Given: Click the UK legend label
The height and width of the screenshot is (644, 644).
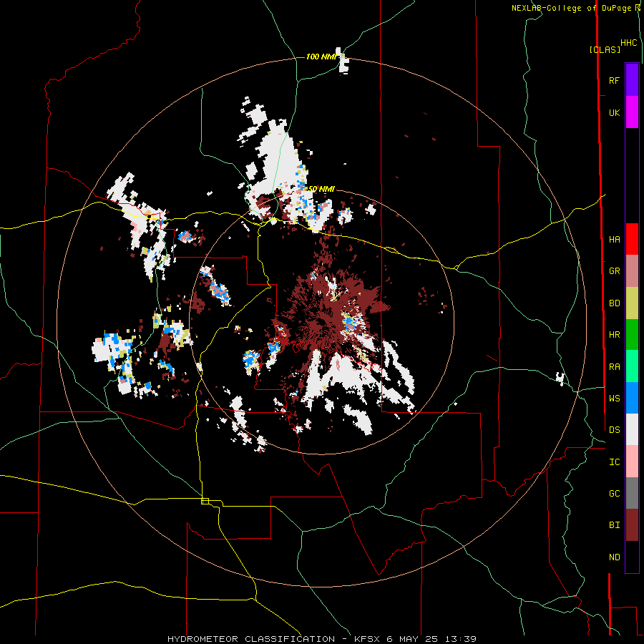Looking at the screenshot, I should tap(614, 112).
